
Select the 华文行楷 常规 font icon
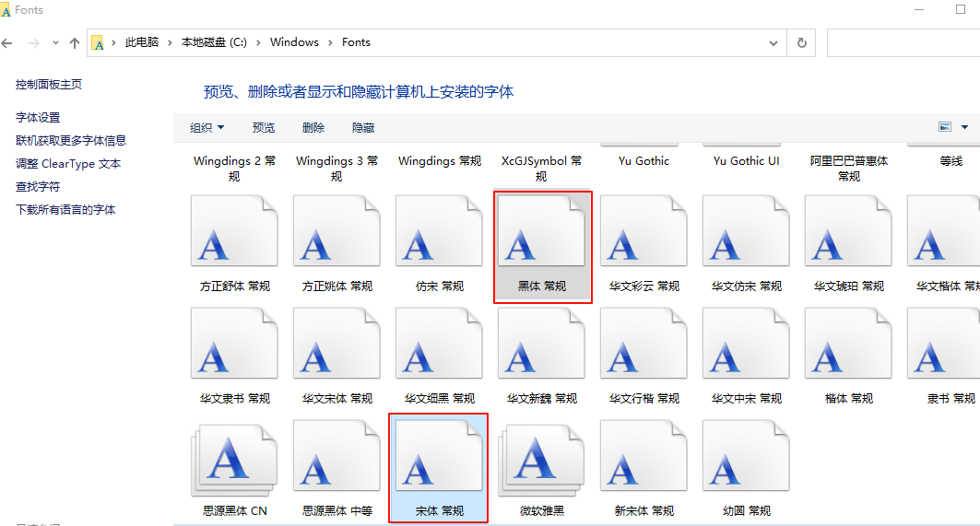(x=644, y=344)
